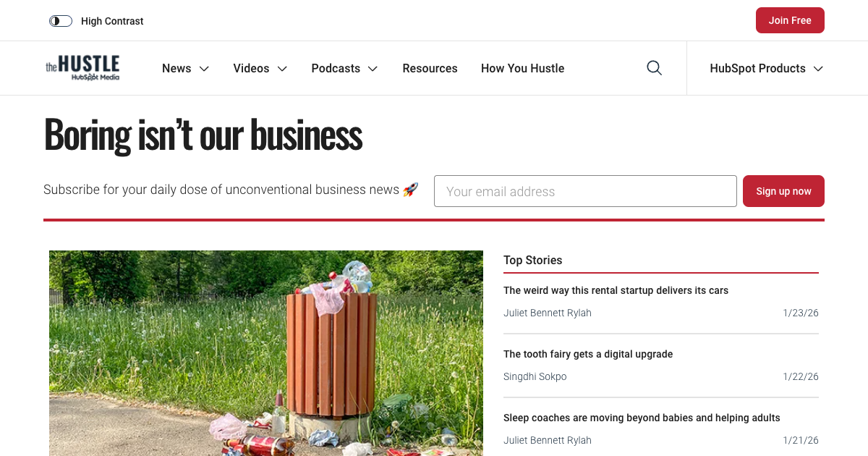The image size is (868, 456).
Task: Toggle the High Contrast switch
Action: pyautogui.click(x=61, y=21)
